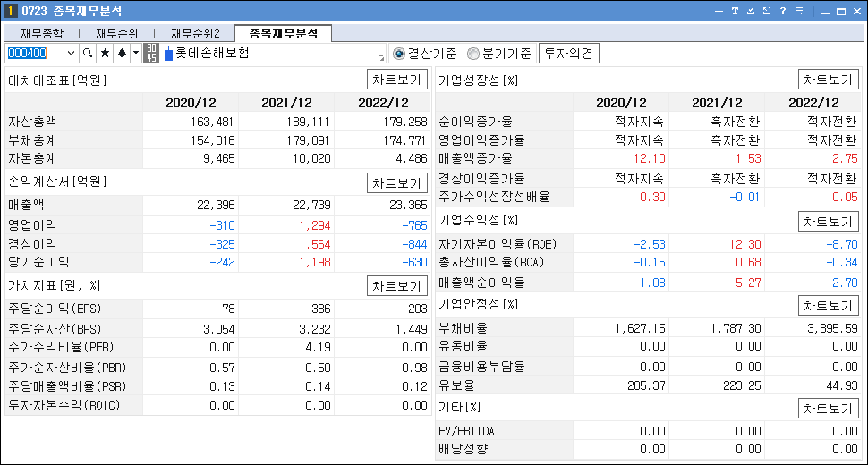The image size is (868, 465).
Task: Click 주가순자산비율(PBR) value 0.98
Action: coord(414,368)
